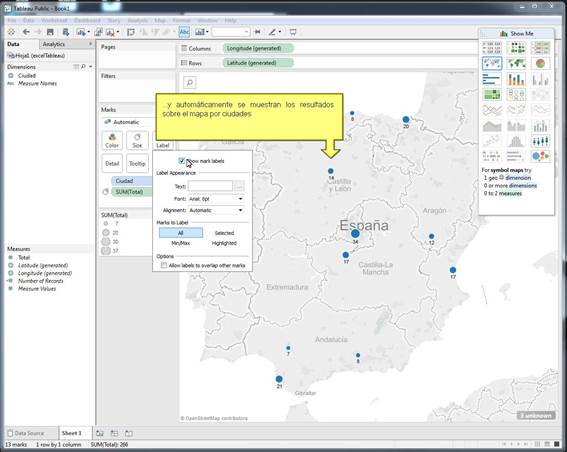
Task: Open the Data Source tab button
Action: pyautogui.click(x=26, y=433)
